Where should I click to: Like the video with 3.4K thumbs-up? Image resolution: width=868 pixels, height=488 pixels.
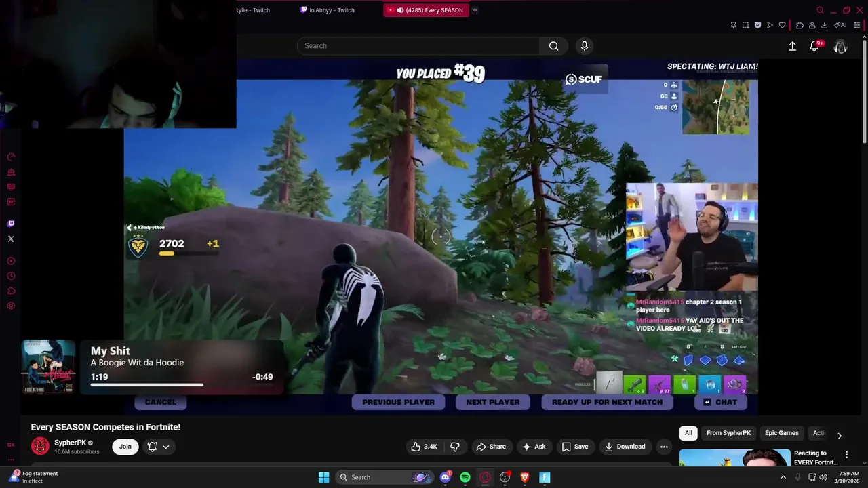point(424,447)
